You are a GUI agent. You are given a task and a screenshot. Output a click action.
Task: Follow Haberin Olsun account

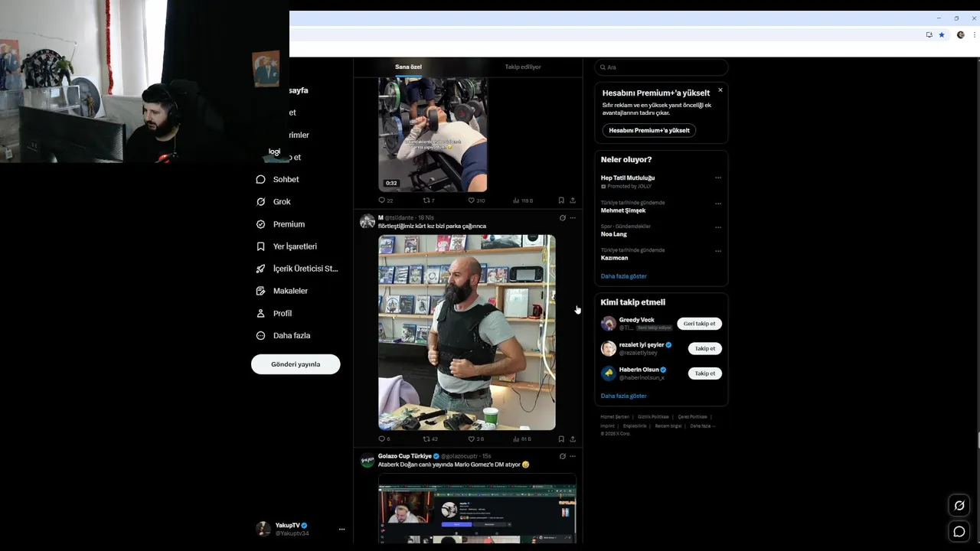704,373
